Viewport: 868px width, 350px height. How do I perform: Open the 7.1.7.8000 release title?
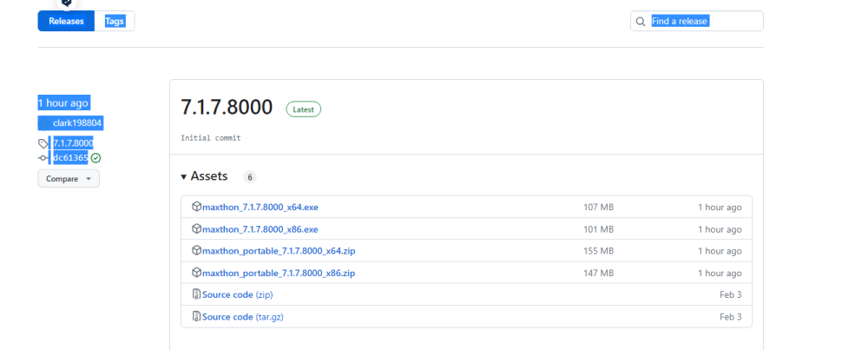pos(227,108)
